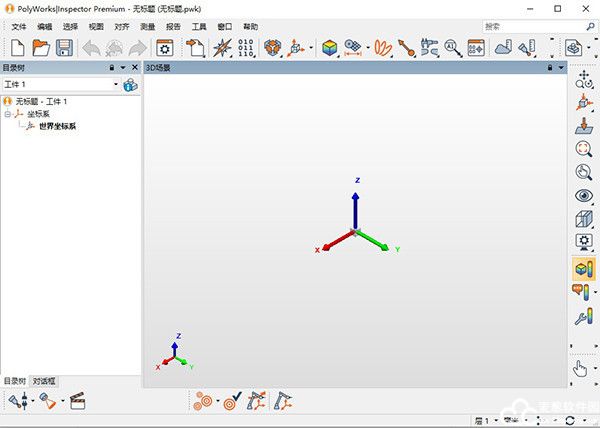This screenshot has width=600, height=428.
Task: Open a project with the folder icon
Action: [x=41, y=47]
